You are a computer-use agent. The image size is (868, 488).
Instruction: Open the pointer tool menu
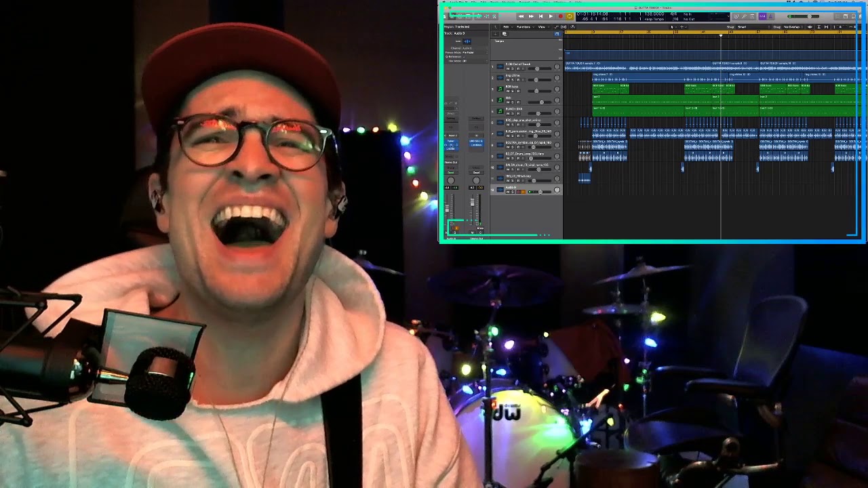[673, 27]
